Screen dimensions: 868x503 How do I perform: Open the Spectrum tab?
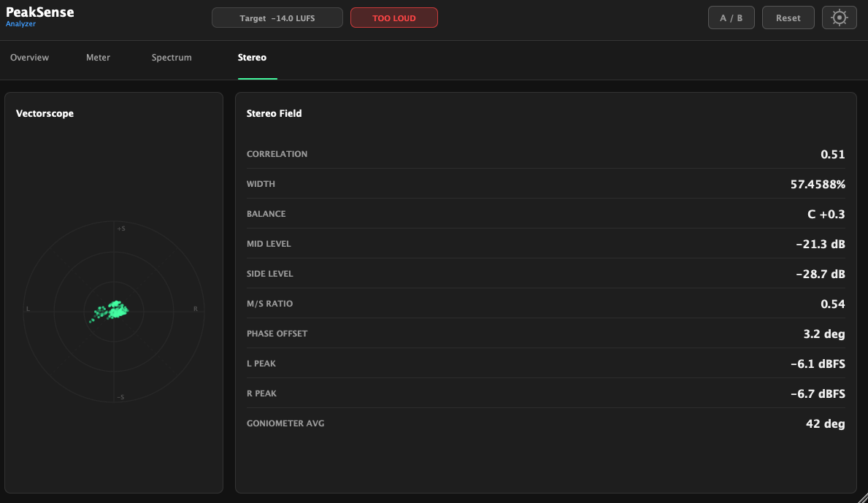click(172, 58)
